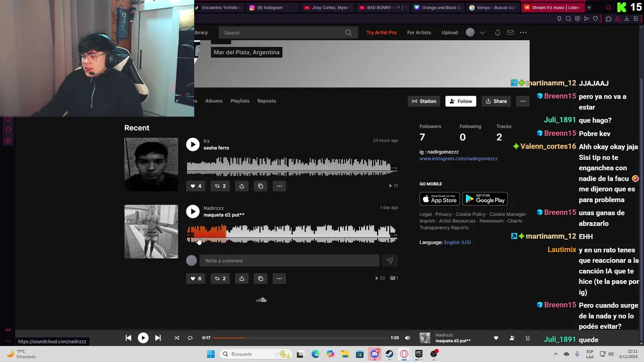This screenshot has height=362, width=644.
Task: Skip to next track in player
Action: (157, 338)
